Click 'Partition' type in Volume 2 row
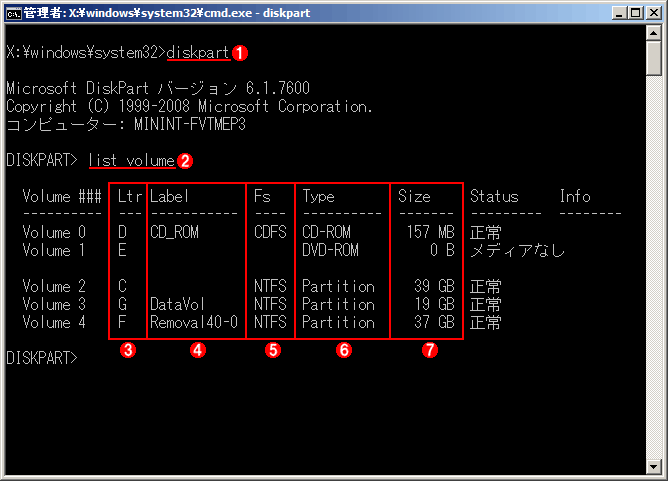Image resolution: width=668 pixels, height=481 pixels. tap(338, 286)
